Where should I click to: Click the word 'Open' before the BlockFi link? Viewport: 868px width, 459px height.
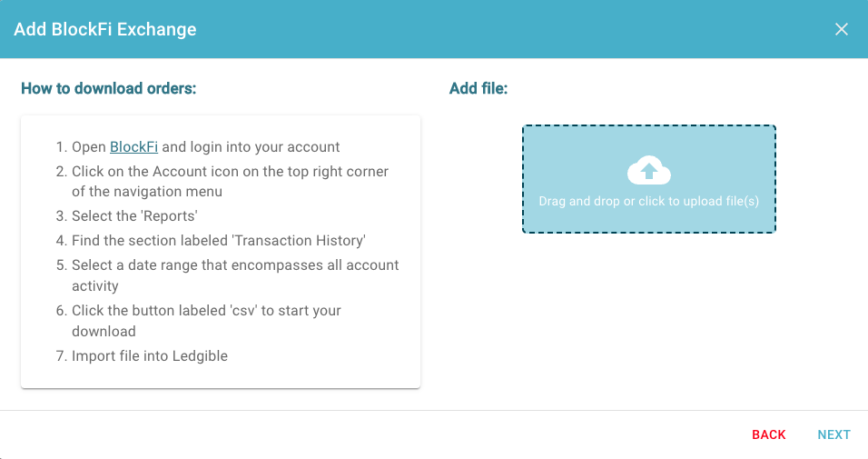pyautogui.click(x=89, y=147)
